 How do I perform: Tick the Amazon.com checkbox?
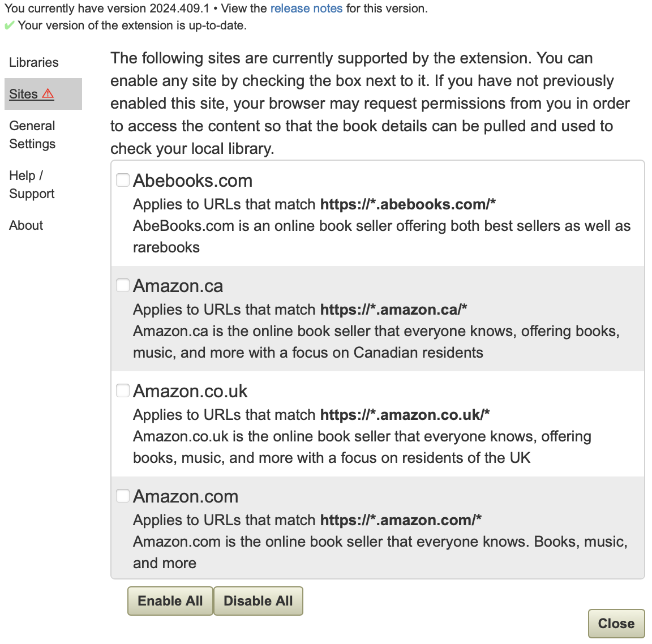(122, 495)
